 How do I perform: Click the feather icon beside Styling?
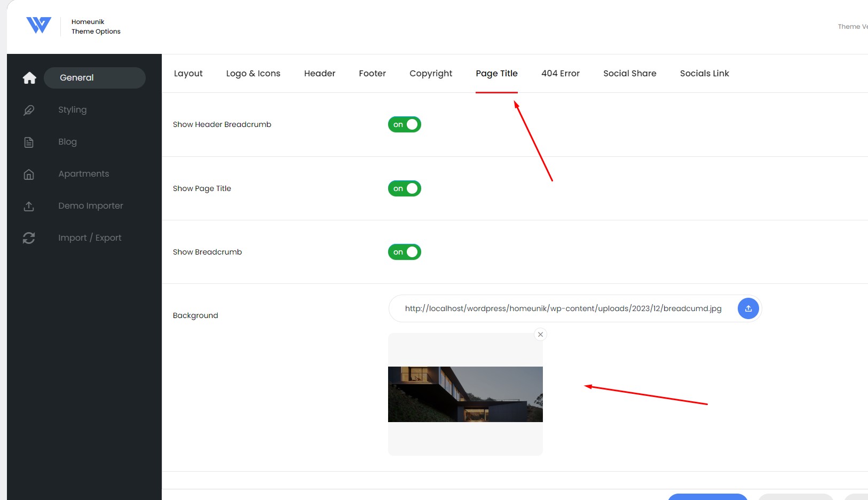point(29,110)
